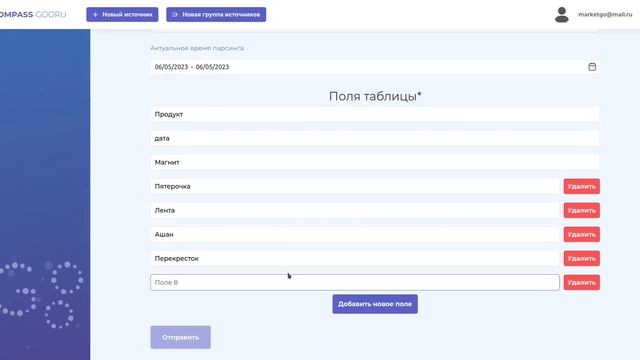Delete the Ашан field row
Viewport: 640px width, 360px height.
[582, 235]
